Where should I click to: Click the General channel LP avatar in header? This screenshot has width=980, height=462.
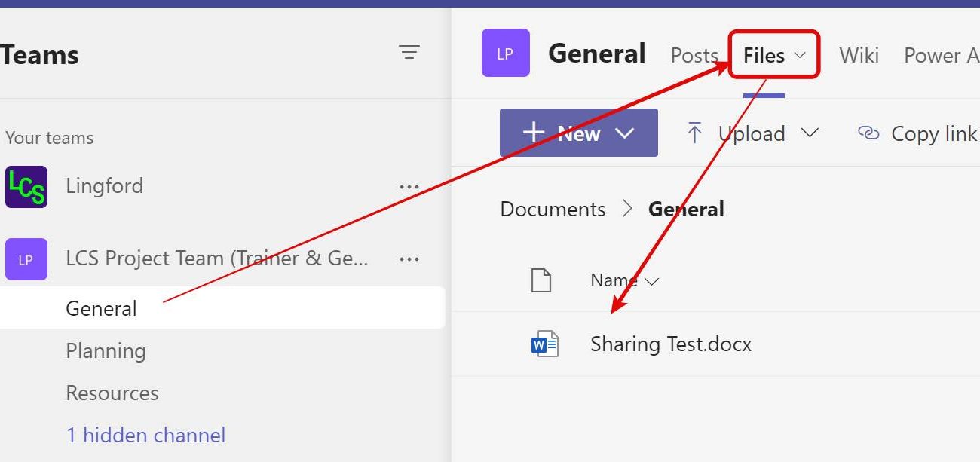(506, 53)
